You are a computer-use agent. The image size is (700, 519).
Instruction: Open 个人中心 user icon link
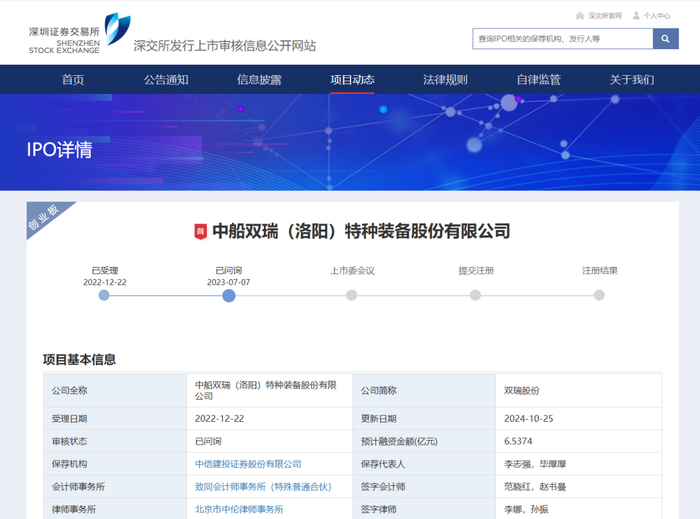pyautogui.click(x=650, y=16)
